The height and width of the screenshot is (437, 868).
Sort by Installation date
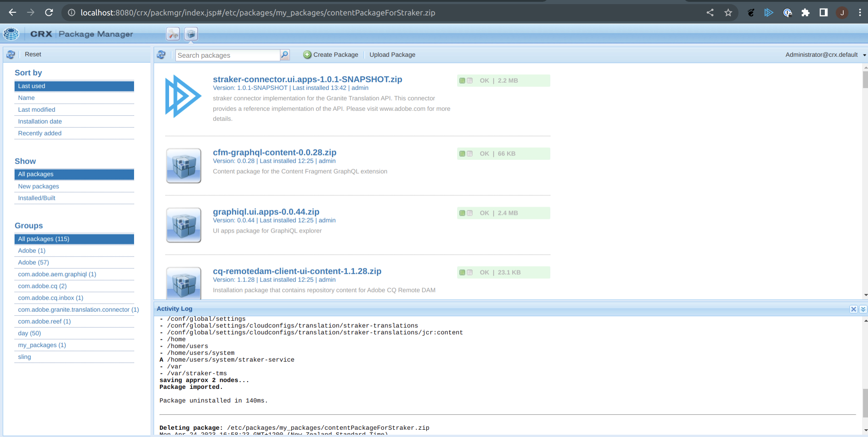pyautogui.click(x=74, y=122)
